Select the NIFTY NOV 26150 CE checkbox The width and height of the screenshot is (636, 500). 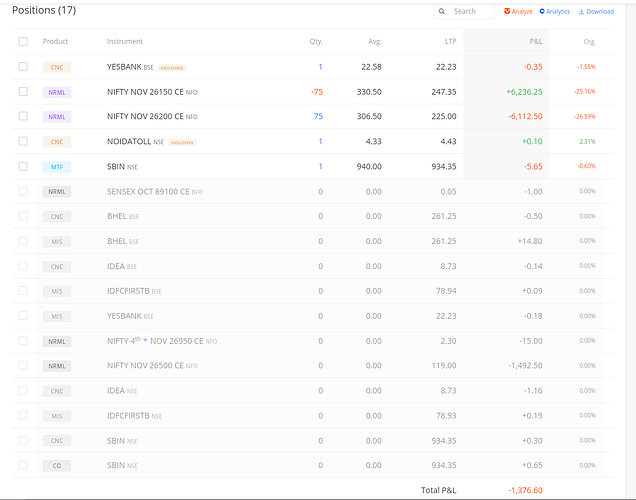click(x=23, y=91)
